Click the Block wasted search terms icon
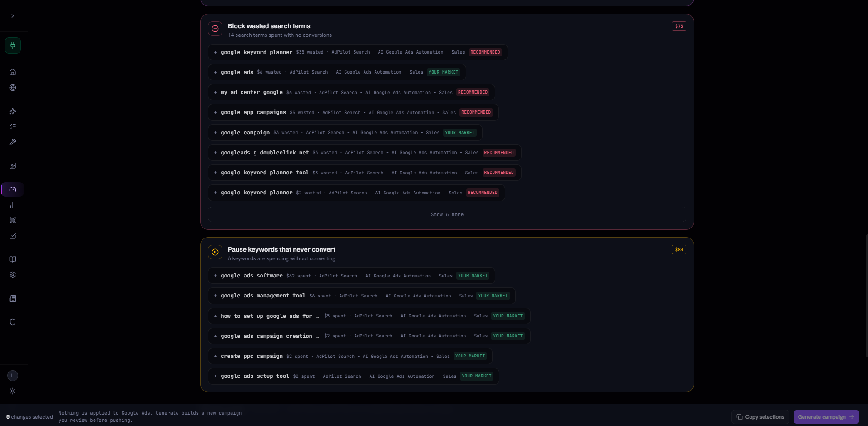 coord(215,29)
